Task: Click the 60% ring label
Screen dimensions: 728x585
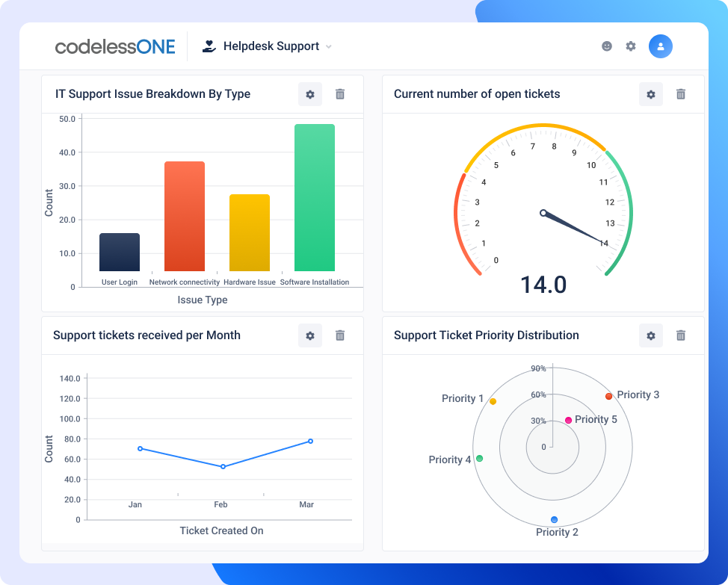Action: pyautogui.click(x=539, y=394)
